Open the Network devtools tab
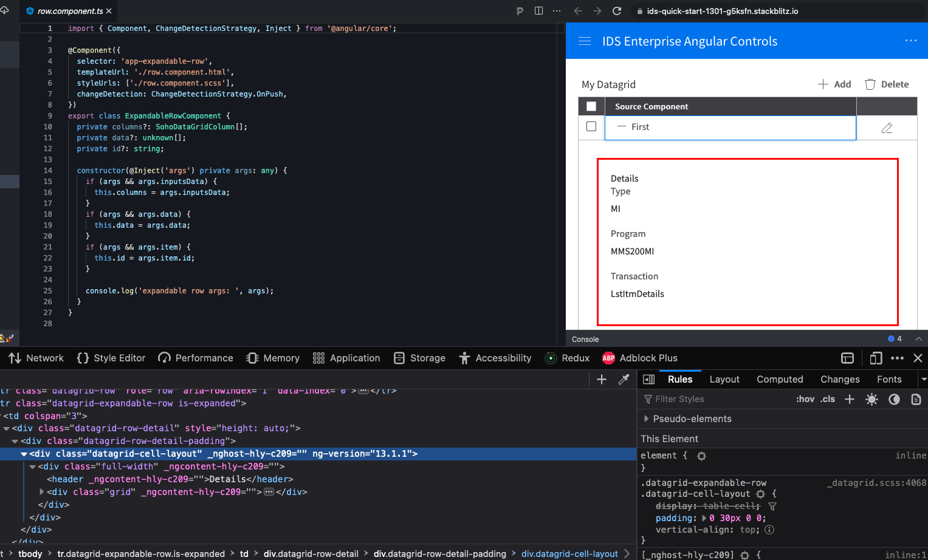The height and width of the screenshot is (560, 928). 36,358
